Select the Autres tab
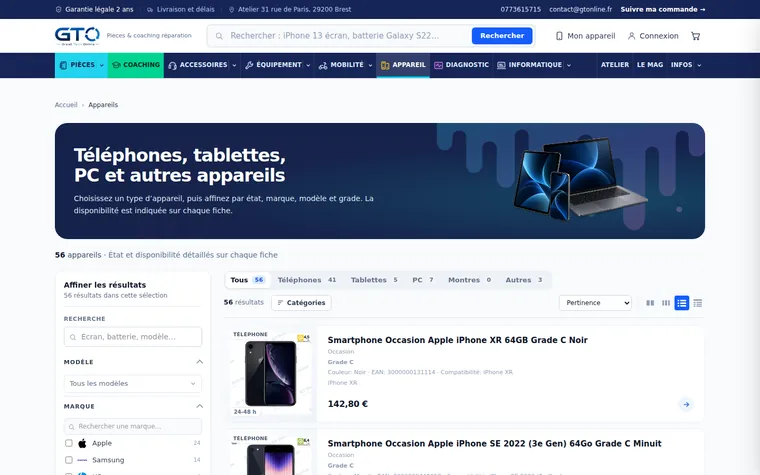This screenshot has height=475, width=760. click(x=524, y=280)
